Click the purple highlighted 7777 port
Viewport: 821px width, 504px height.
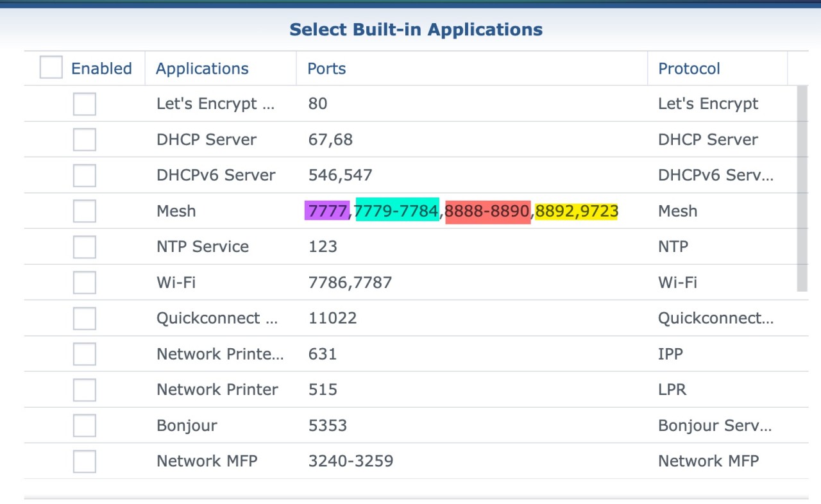click(327, 211)
